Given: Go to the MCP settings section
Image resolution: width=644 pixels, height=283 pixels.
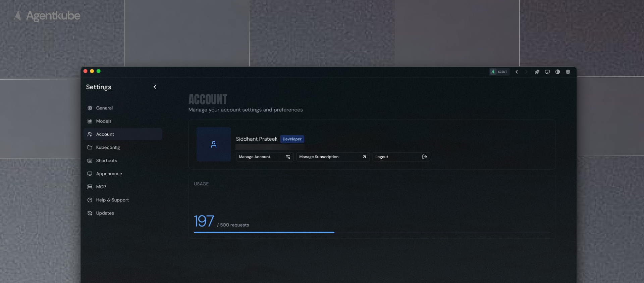Looking at the screenshot, I should coord(123,187).
